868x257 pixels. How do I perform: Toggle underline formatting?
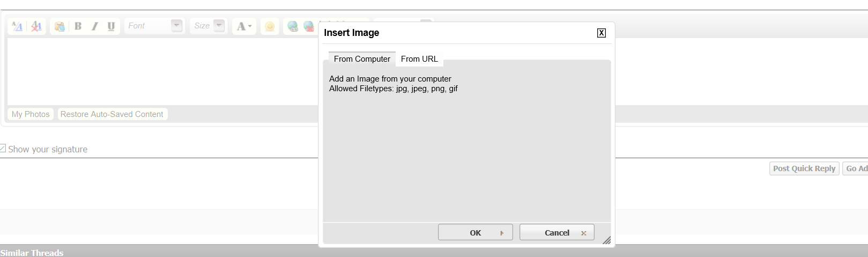point(111,26)
